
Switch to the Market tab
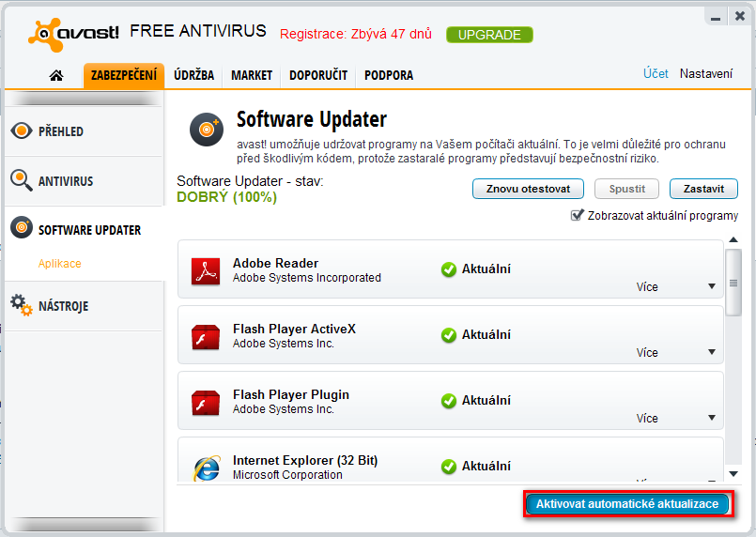(x=251, y=75)
